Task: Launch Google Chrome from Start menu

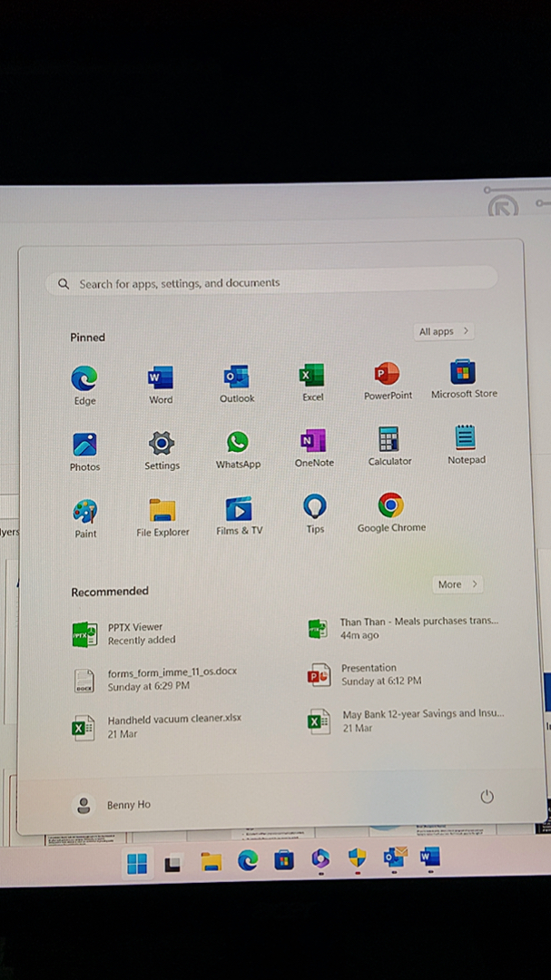Action: (391, 513)
